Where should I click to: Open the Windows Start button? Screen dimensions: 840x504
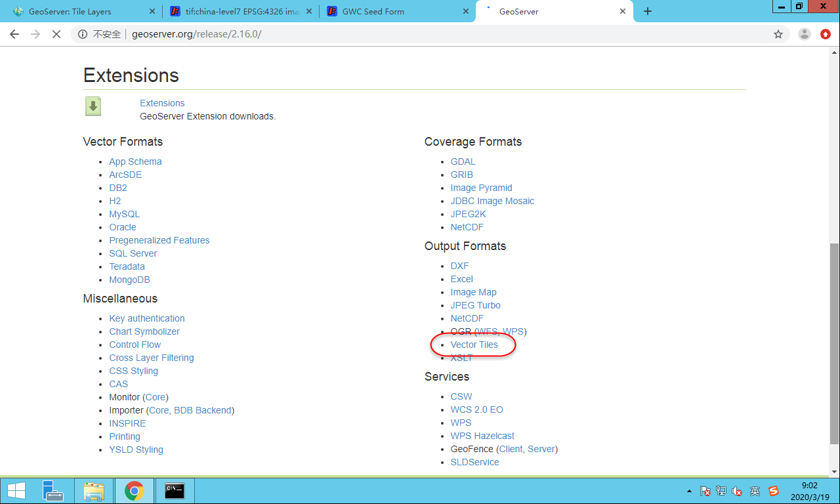pos(16,490)
